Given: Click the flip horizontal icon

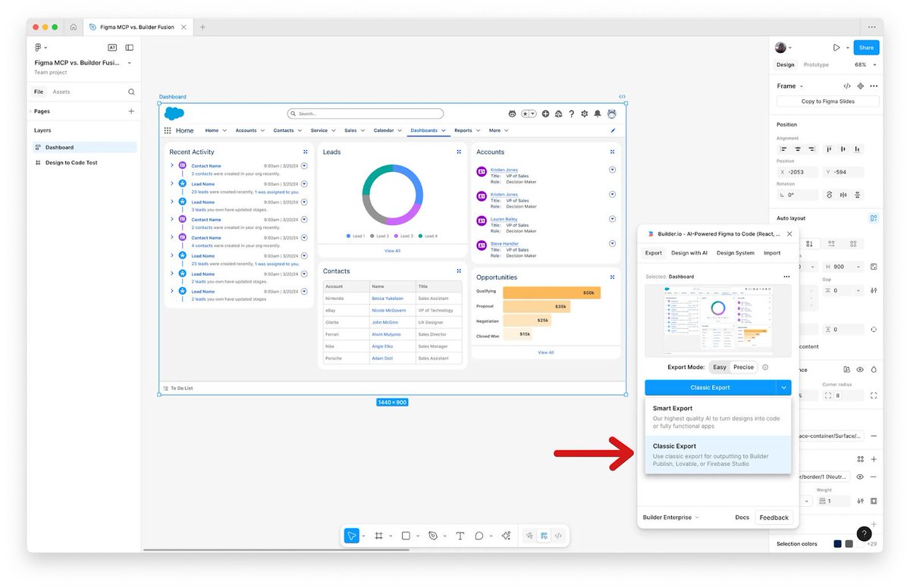Looking at the screenshot, I should 843,195.
